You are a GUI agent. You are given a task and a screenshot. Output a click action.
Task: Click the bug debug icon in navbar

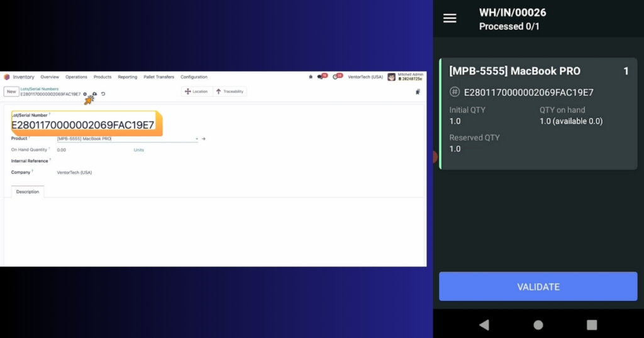click(310, 77)
